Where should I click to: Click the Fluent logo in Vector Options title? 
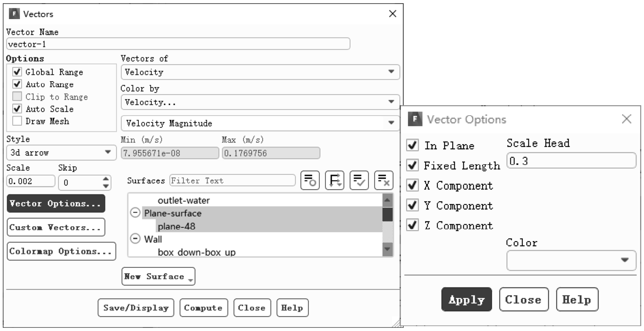(415, 119)
